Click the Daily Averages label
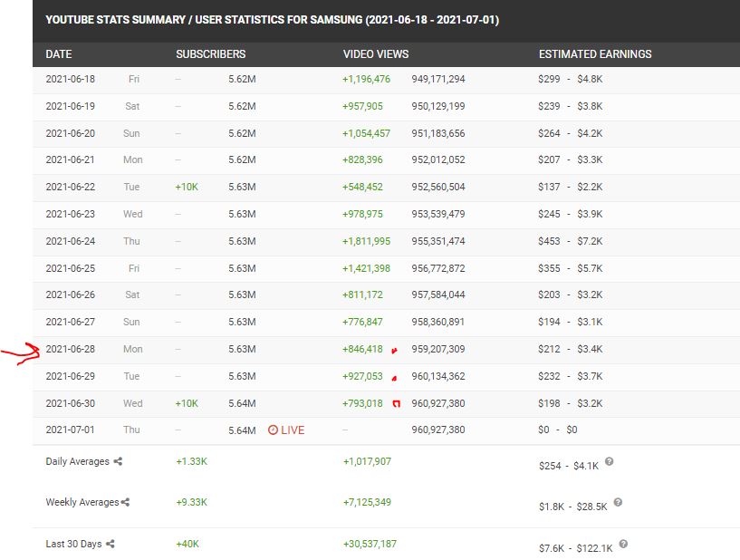This screenshot has width=740, height=560. click(x=77, y=461)
